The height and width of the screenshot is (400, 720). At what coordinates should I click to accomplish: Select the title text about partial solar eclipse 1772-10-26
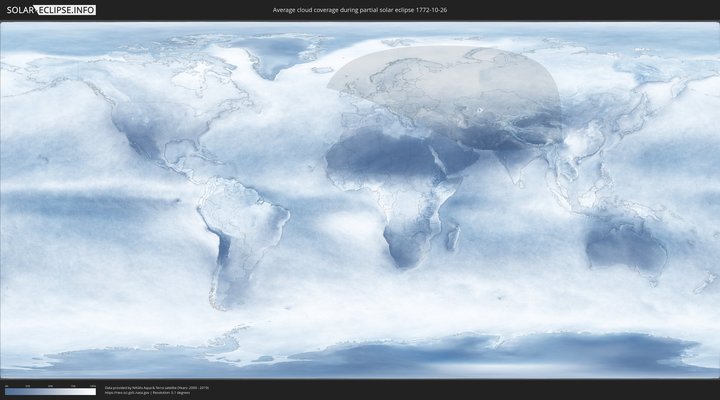click(x=360, y=10)
